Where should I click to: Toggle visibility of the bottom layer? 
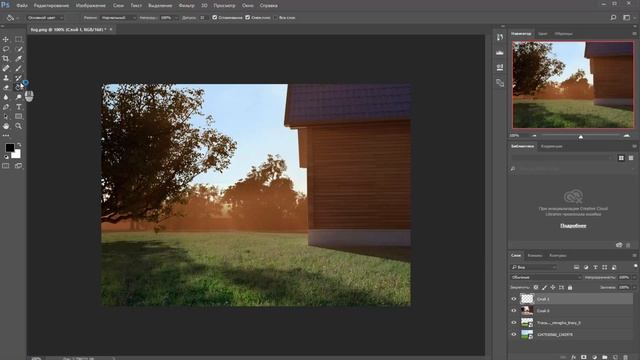pos(514,334)
